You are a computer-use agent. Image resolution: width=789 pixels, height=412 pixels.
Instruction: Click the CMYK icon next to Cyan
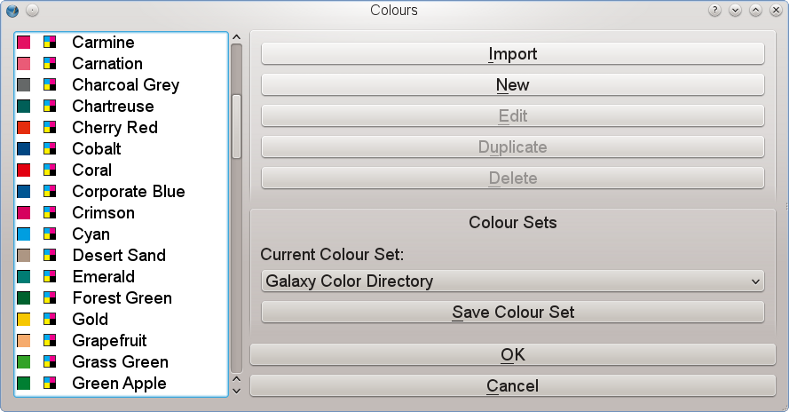tap(49, 234)
